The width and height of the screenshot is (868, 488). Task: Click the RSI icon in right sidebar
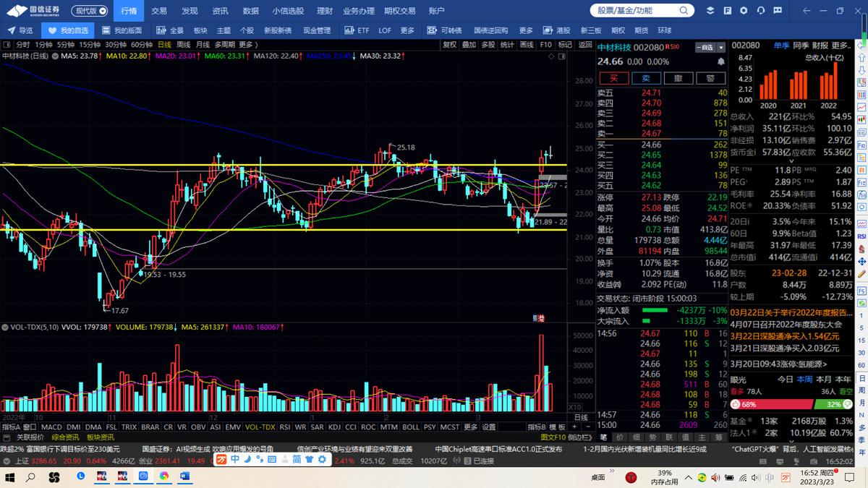[x=861, y=236]
